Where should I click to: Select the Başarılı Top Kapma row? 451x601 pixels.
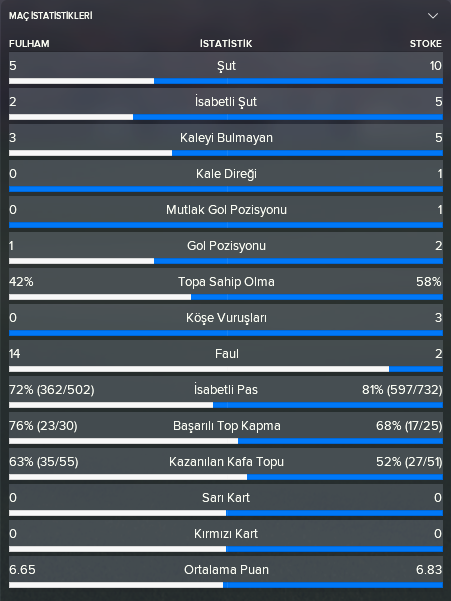coord(226,429)
